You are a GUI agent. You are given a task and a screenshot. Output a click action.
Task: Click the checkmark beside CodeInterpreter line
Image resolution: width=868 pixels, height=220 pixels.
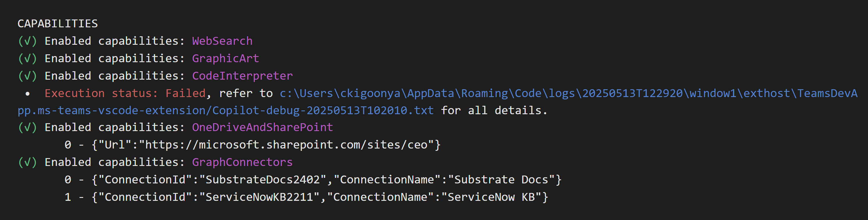pyautogui.click(x=28, y=76)
